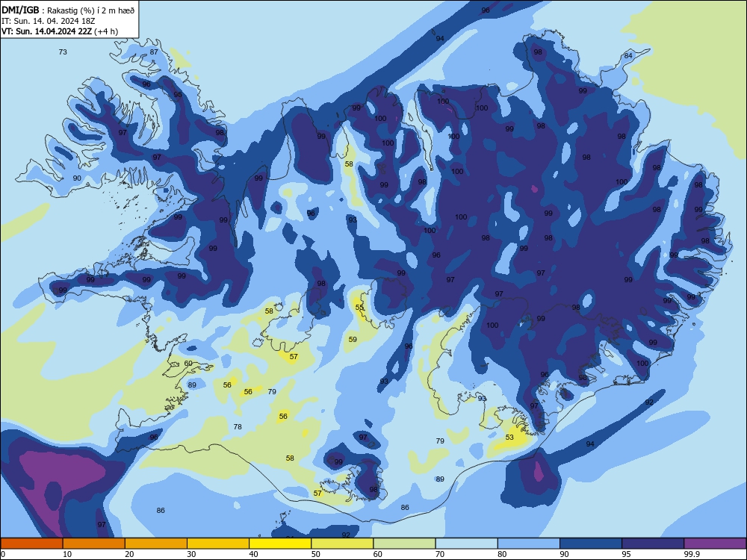Click the map humidity value 78
This screenshot has height=560, width=747.
(238, 426)
